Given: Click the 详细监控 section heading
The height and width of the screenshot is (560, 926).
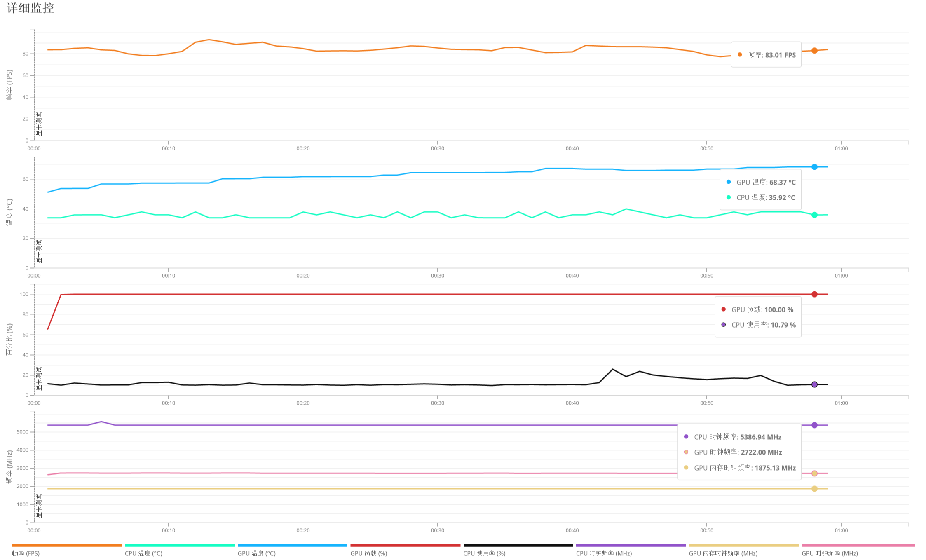Looking at the screenshot, I should point(30,8).
